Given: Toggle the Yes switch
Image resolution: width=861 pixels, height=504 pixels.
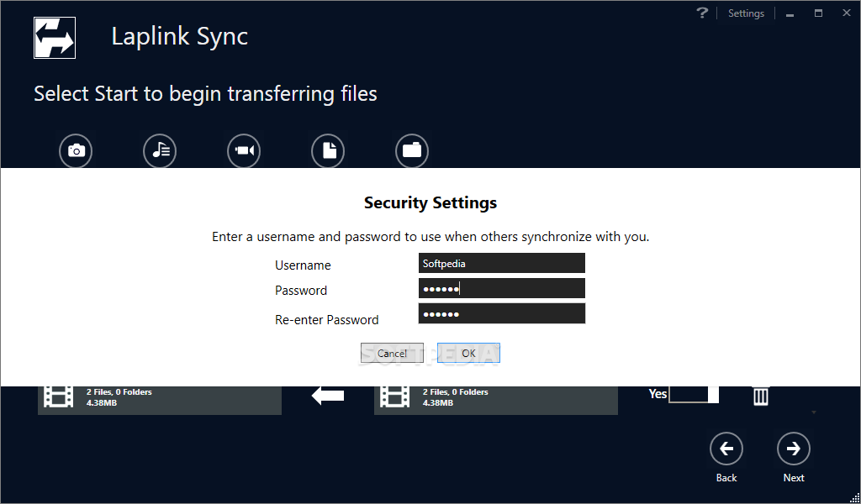Looking at the screenshot, I should coord(694,394).
